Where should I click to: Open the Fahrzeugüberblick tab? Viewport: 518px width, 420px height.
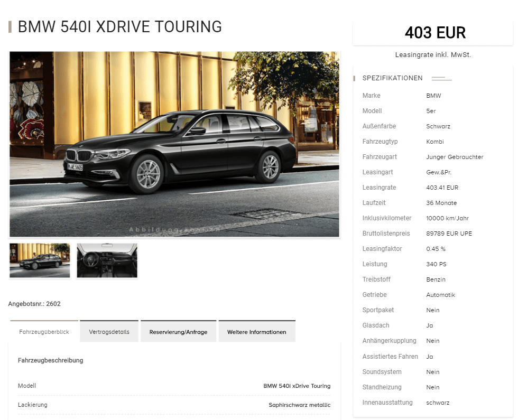click(x=44, y=331)
